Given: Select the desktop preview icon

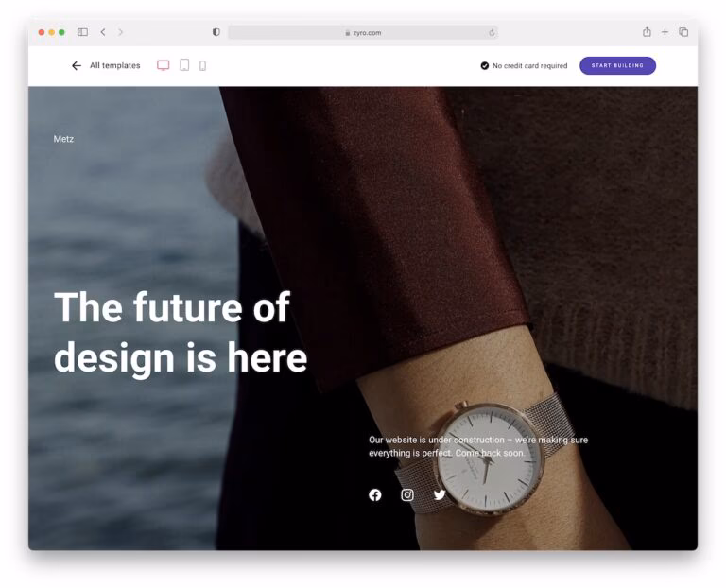Looking at the screenshot, I should coord(163,65).
